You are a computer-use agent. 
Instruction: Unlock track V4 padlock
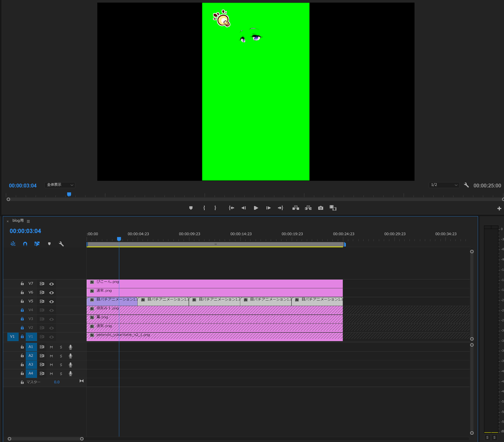[x=22, y=310]
